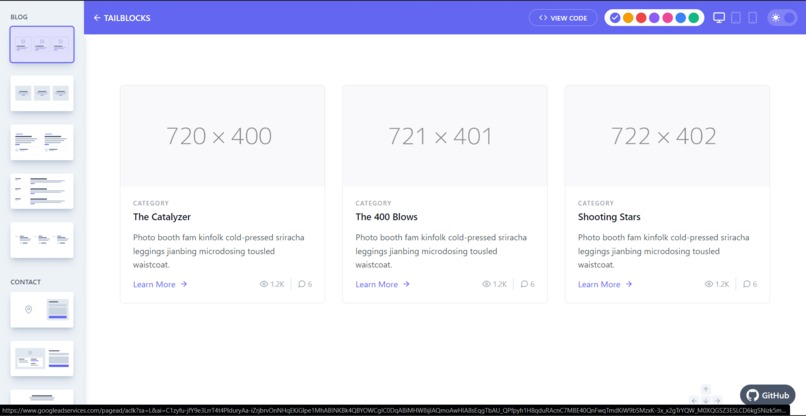Click the 722 × 402 placeholder image

667,136
